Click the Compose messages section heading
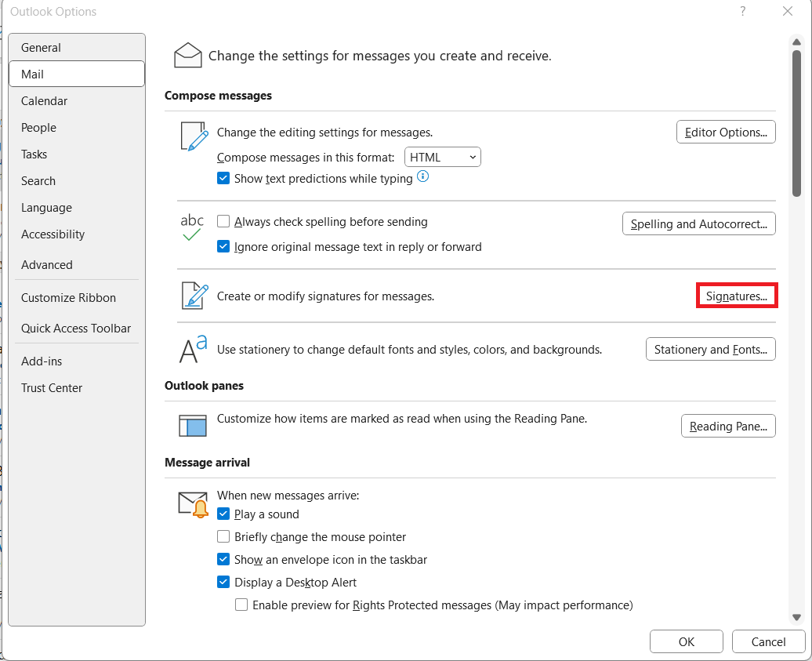This screenshot has width=812, height=661. click(218, 96)
